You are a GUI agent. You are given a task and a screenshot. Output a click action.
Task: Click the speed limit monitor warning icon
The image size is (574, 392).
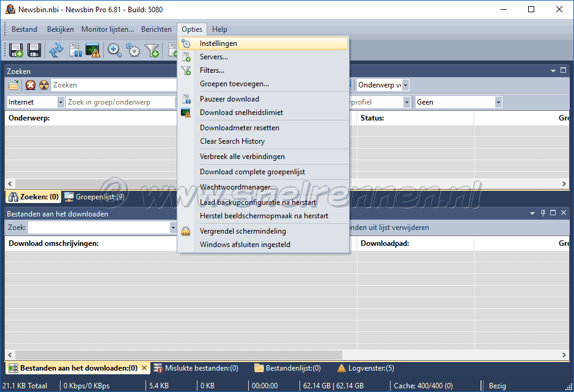pos(93,50)
